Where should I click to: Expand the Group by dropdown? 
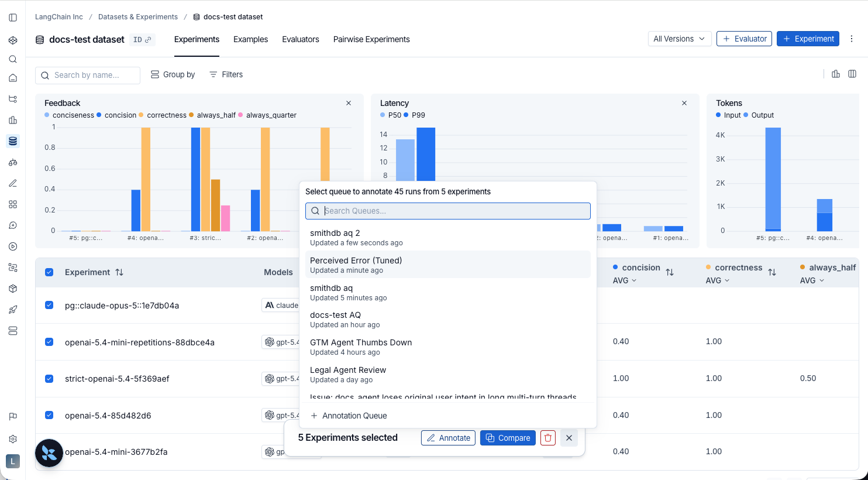tap(173, 74)
